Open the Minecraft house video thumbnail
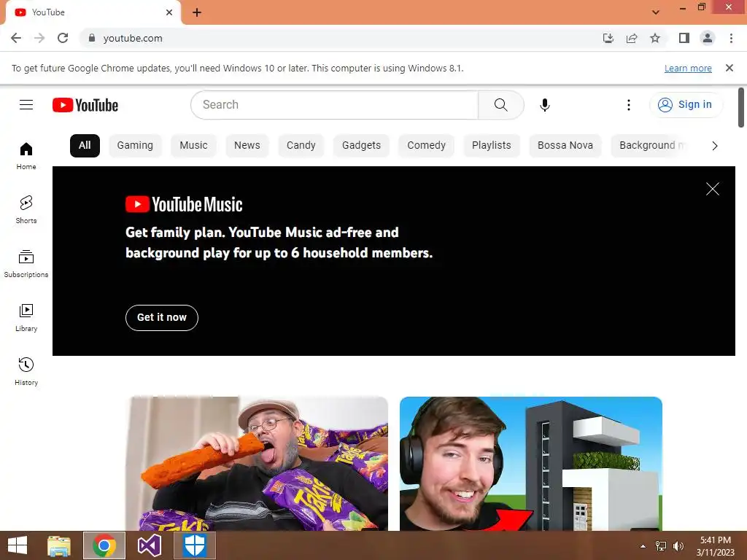The image size is (747, 560). tap(531, 463)
